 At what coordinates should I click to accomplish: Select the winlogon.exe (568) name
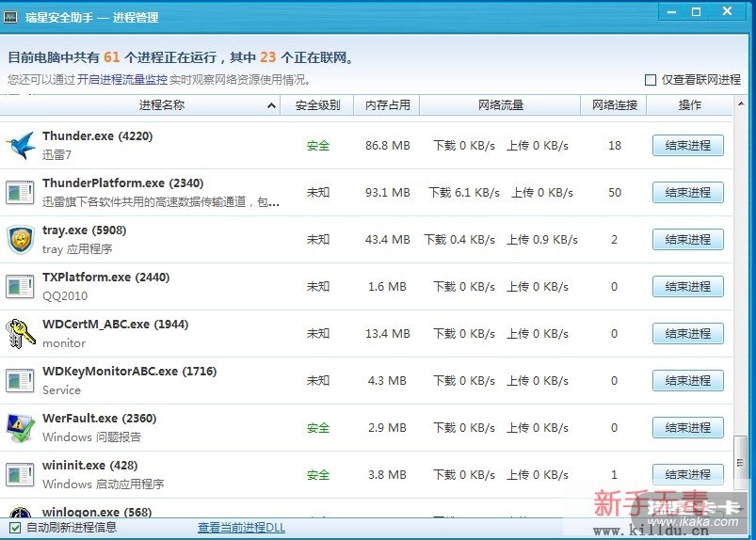click(97, 512)
